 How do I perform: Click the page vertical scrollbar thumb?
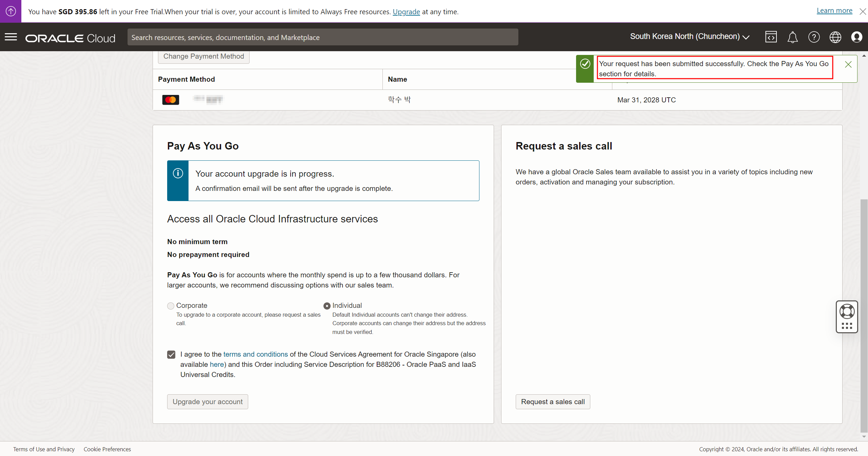[x=864, y=315]
